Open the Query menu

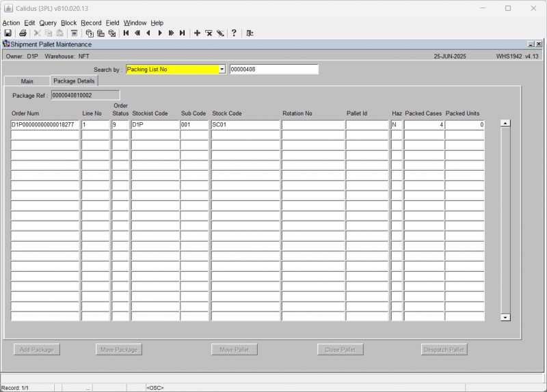(48, 23)
